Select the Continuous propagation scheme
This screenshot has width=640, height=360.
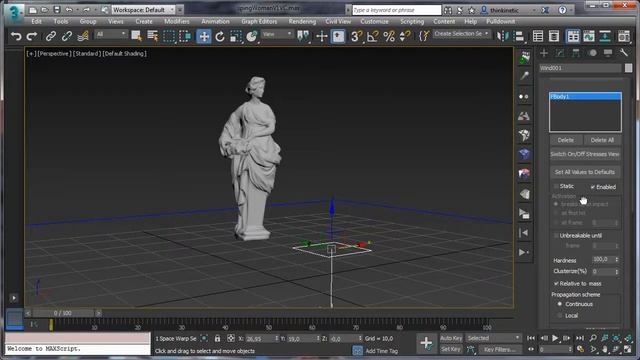coord(560,304)
